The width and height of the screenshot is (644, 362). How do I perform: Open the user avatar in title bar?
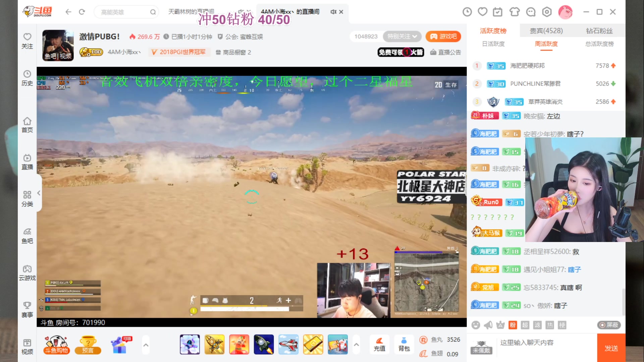(x=565, y=12)
